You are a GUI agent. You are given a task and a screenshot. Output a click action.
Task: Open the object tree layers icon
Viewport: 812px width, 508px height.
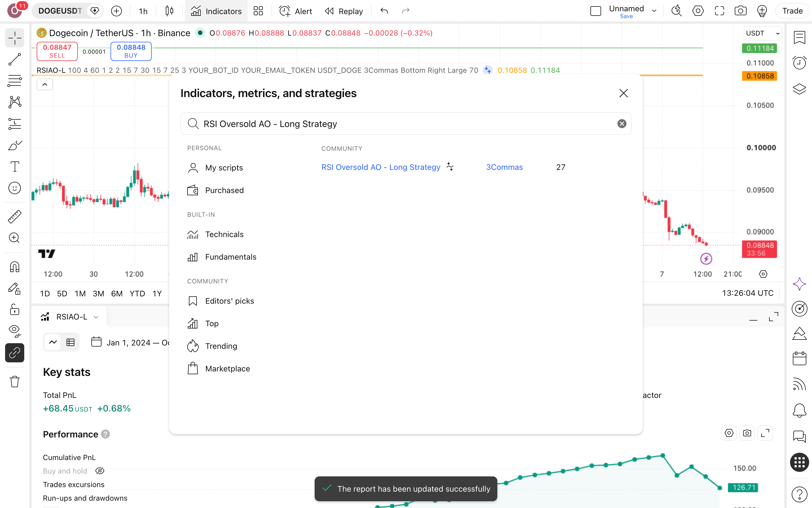(x=799, y=89)
